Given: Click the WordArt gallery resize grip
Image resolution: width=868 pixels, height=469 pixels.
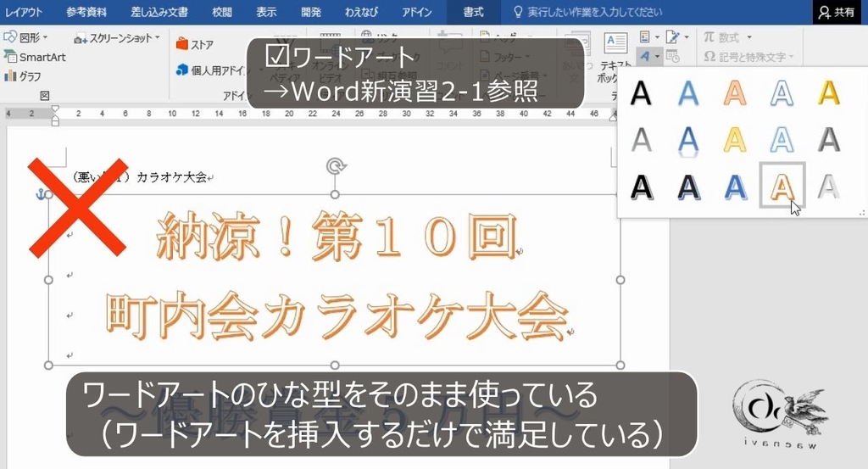Looking at the screenshot, I should coord(861,213).
